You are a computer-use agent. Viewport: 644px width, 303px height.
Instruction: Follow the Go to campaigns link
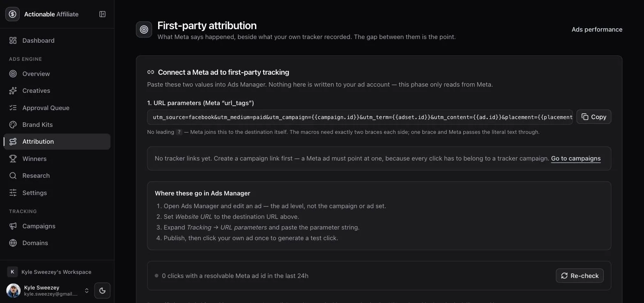[x=575, y=158]
